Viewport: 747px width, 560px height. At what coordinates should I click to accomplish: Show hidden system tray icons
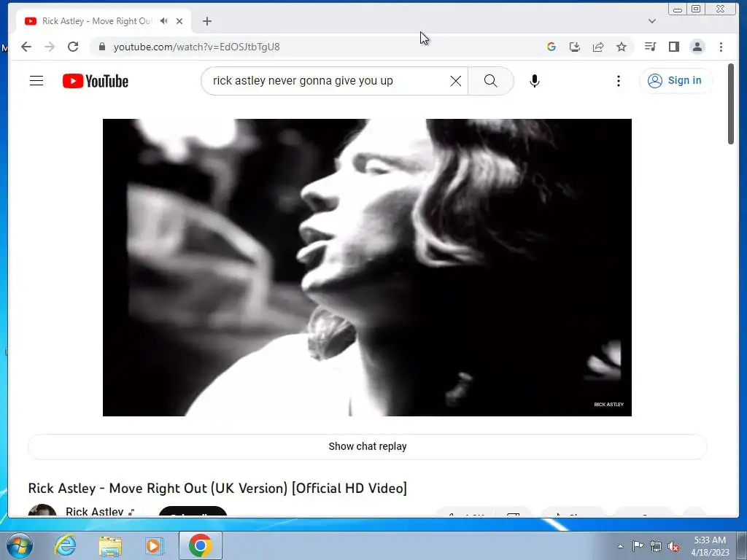(x=620, y=546)
